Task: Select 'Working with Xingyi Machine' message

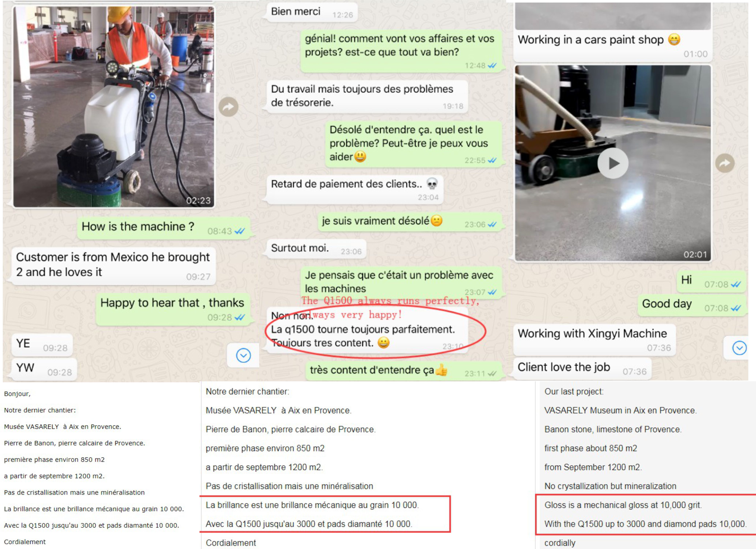Action: tap(594, 339)
